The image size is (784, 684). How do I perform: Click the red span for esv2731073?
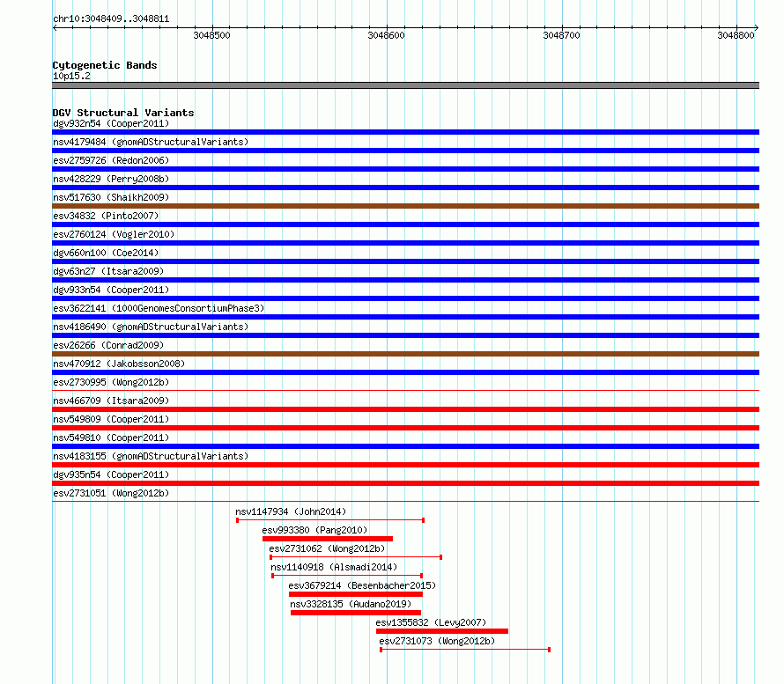[465, 650]
